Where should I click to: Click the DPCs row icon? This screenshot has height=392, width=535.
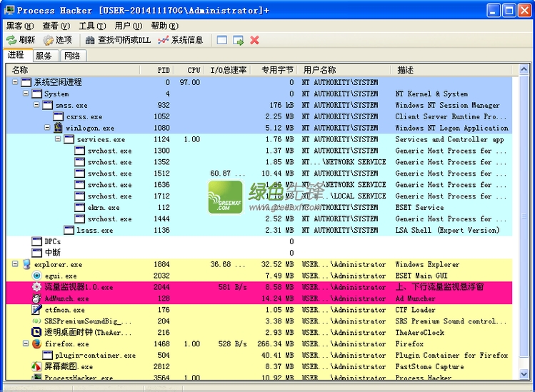(36, 241)
